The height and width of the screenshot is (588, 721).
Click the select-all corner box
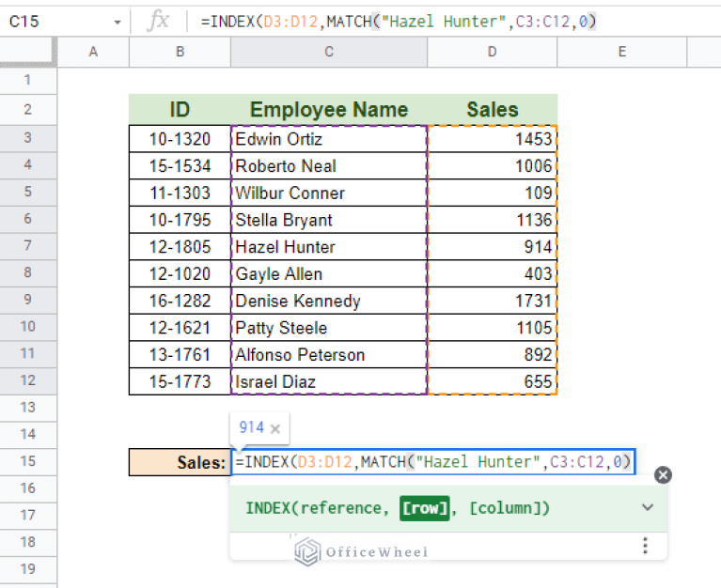click(27, 52)
